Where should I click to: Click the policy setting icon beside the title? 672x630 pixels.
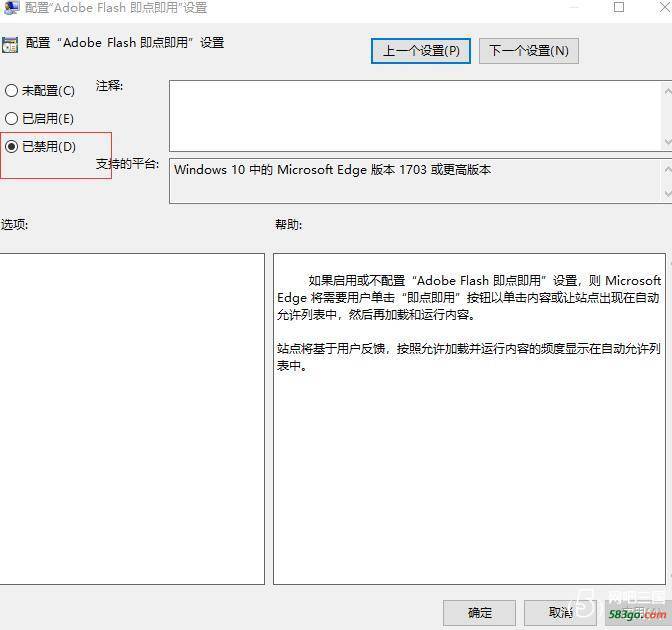click(x=9, y=45)
